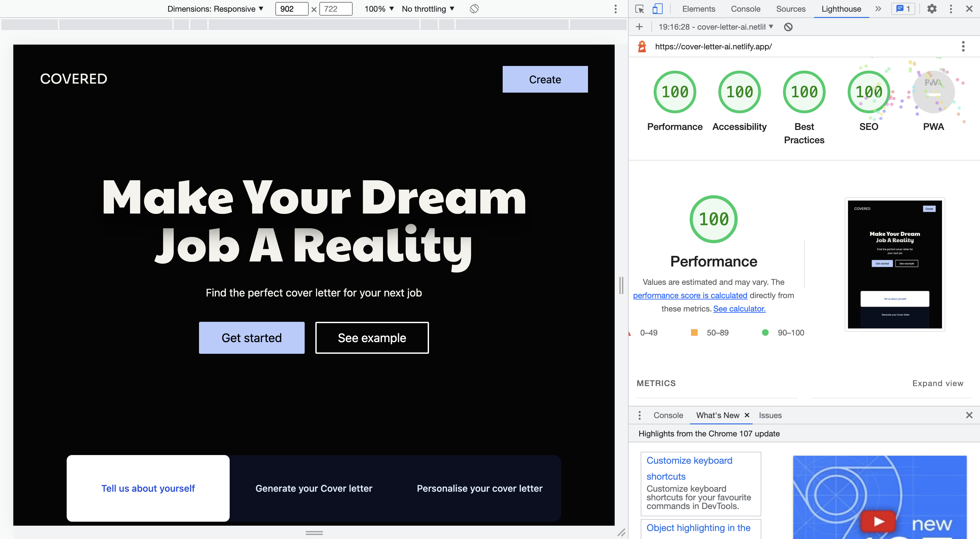Toggle Expand view for metrics

pos(938,383)
